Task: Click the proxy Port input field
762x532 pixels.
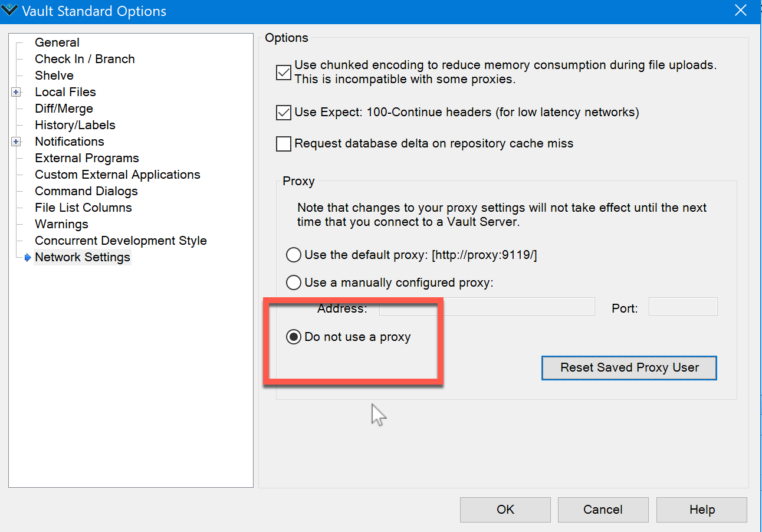Action: (x=683, y=307)
